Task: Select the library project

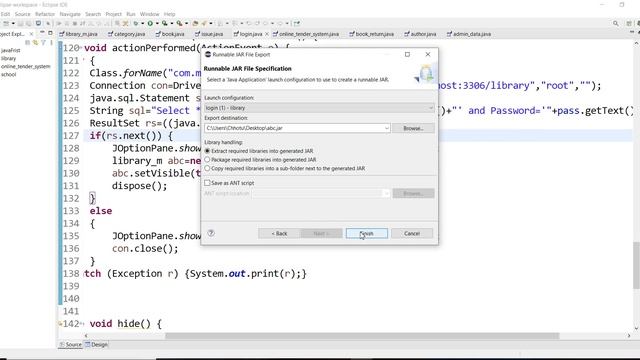Action: 9,58
